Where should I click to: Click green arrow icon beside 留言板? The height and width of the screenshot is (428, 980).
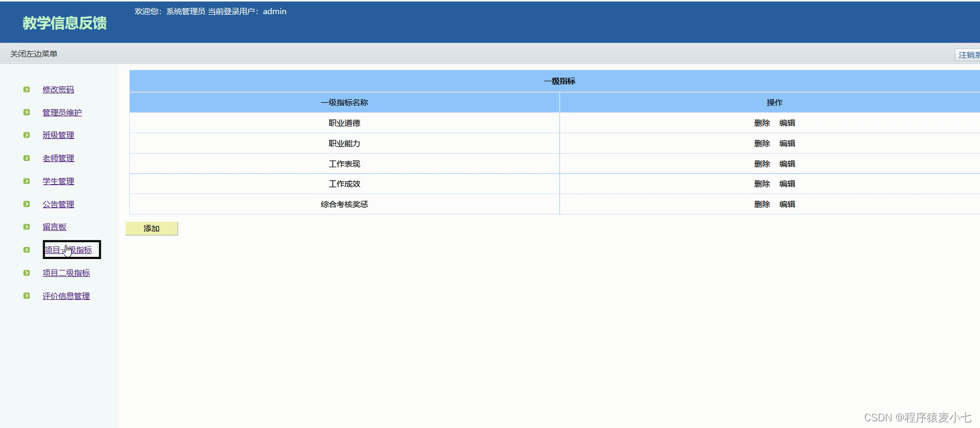(x=26, y=227)
